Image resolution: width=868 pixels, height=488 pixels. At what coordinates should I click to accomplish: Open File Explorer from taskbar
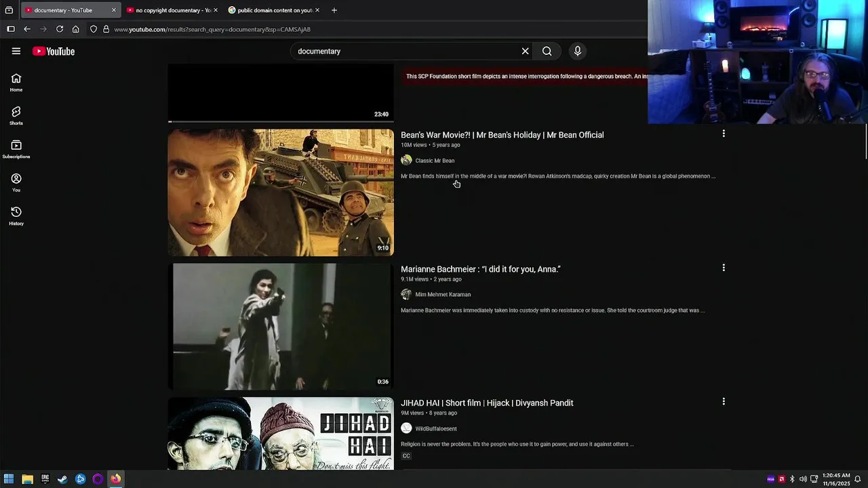pos(27,479)
